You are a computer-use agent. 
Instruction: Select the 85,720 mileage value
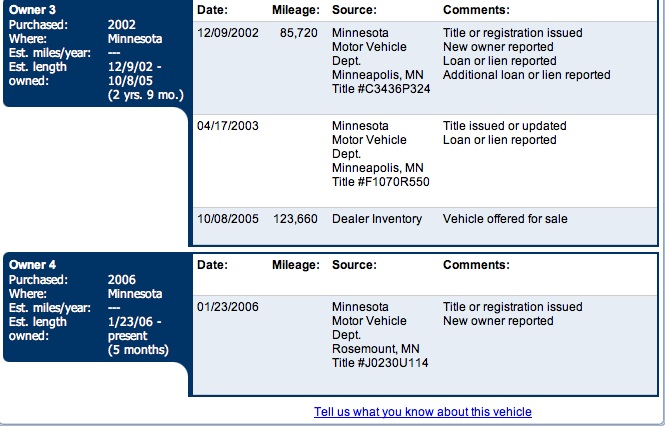(299, 33)
